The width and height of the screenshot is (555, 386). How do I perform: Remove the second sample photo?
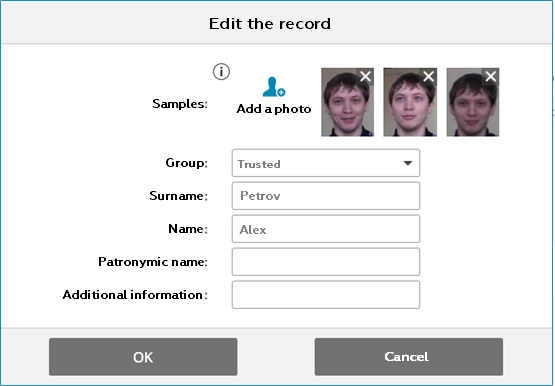pyautogui.click(x=428, y=76)
